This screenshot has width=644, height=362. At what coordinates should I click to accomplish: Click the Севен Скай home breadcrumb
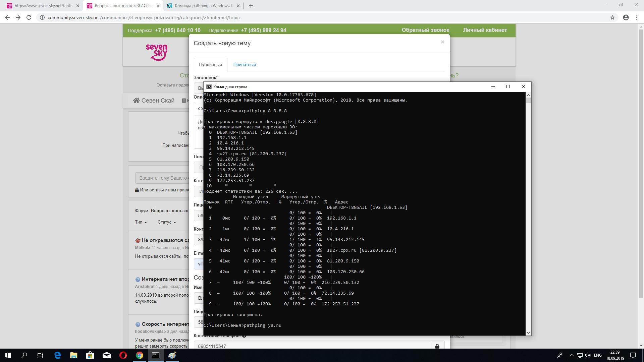tap(154, 101)
